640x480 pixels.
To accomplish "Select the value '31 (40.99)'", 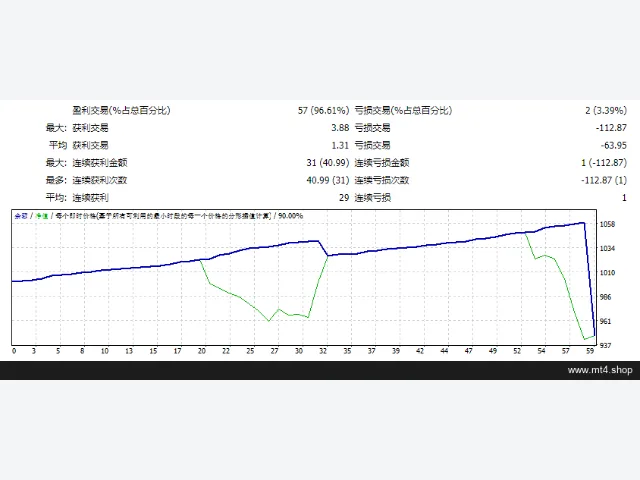I will (x=328, y=163).
